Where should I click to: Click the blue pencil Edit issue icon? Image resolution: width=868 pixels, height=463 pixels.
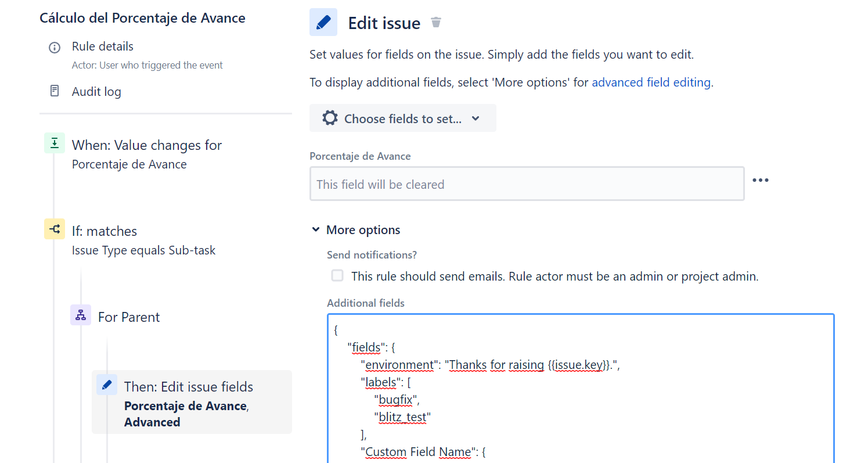tap(323, 23)
